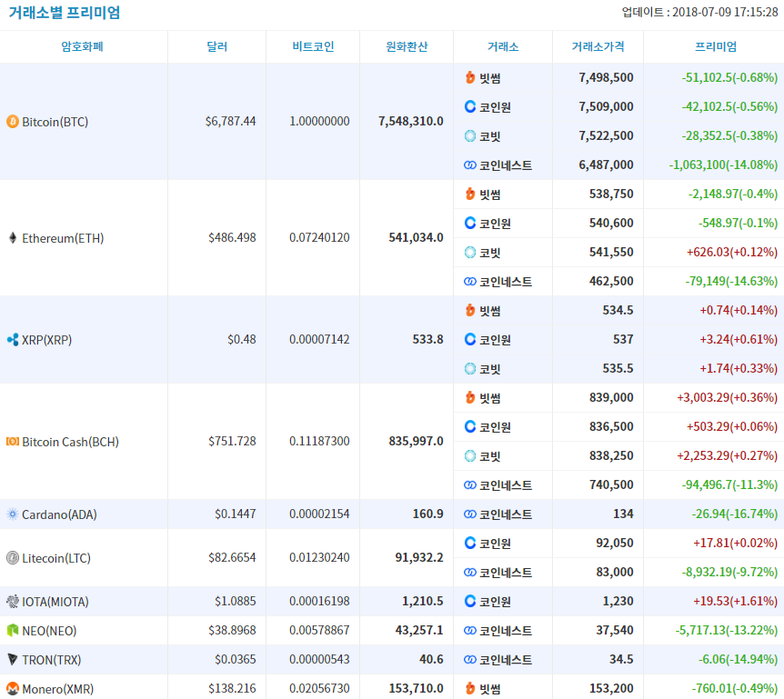Open the NEO(NEO) name link
This screenshot has height=699, width=784.
[x=49, y=631]
